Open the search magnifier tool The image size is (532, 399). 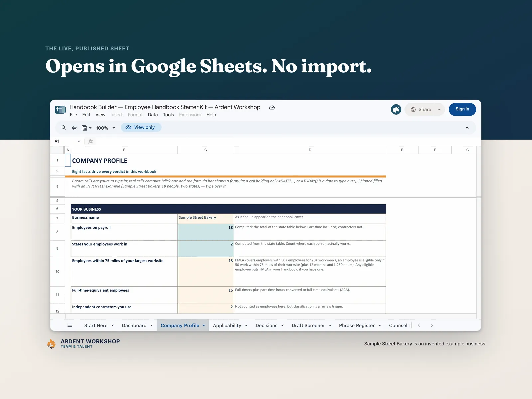point(64,128)
